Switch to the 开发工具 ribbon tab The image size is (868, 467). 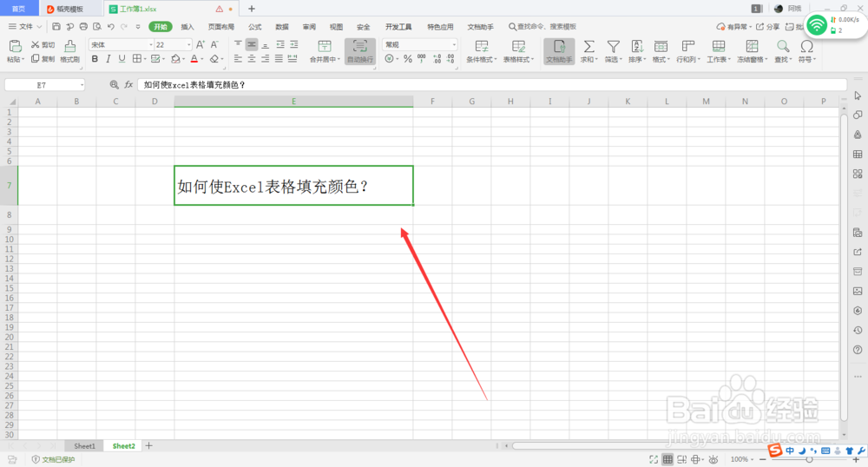tap(398, 27)
